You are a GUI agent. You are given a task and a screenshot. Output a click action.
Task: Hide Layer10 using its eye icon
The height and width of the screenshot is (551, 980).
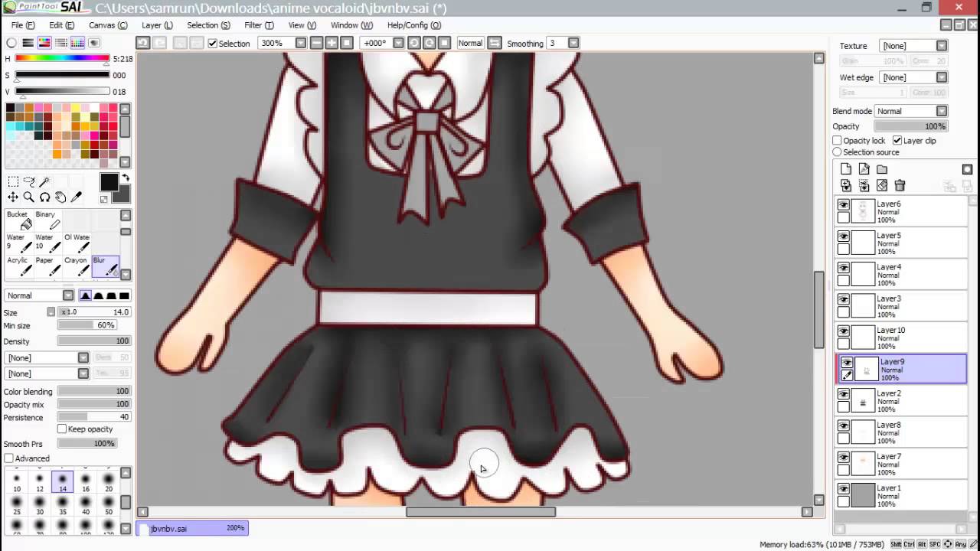click(x=844, y=331)
